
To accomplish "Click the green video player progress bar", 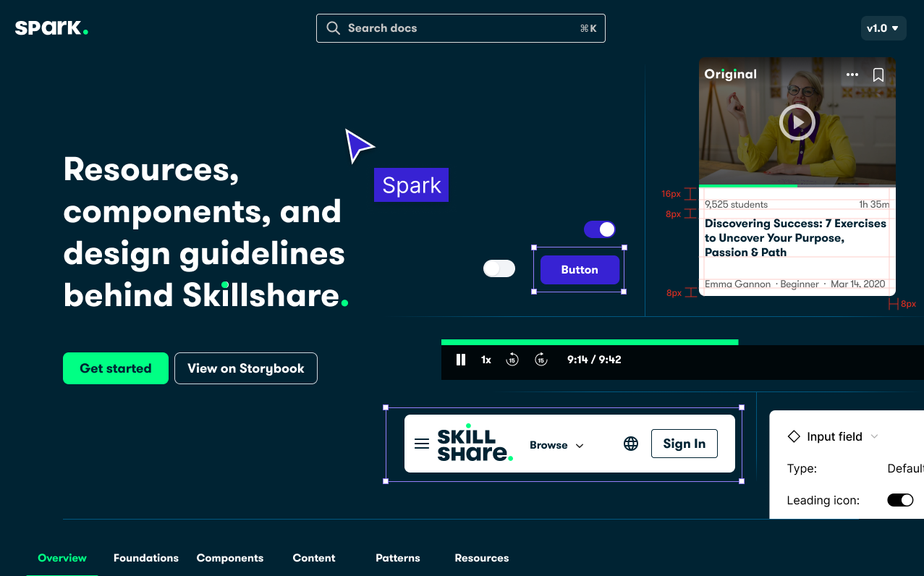I will (x=590, y=342).
